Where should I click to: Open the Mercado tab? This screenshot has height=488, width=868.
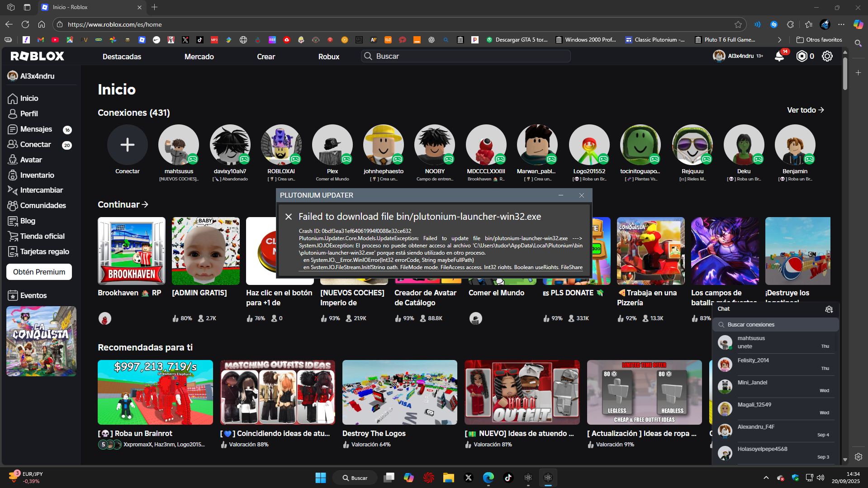199,57
